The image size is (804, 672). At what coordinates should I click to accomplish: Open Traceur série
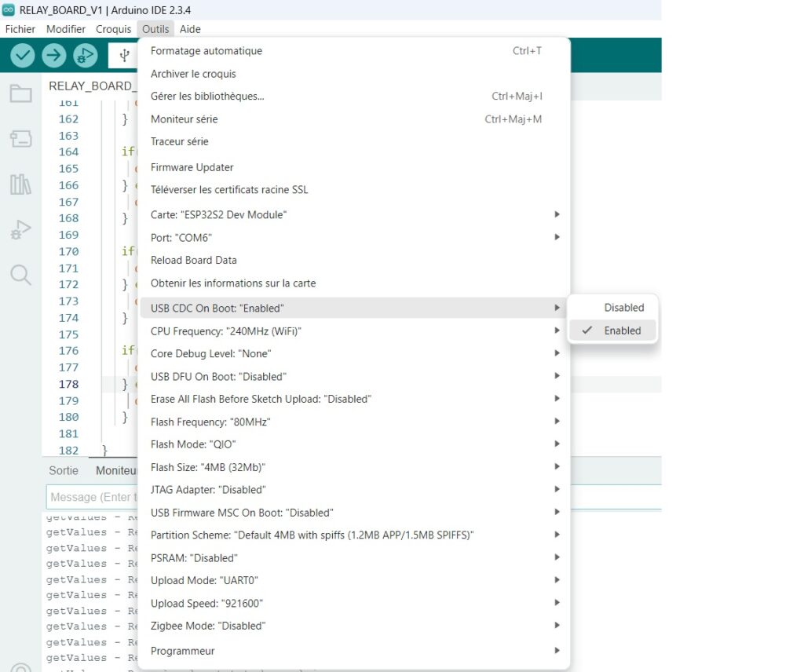[353, 141]
